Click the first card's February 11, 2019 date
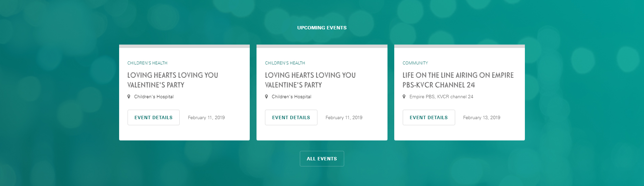 click(x=206, y=117)
